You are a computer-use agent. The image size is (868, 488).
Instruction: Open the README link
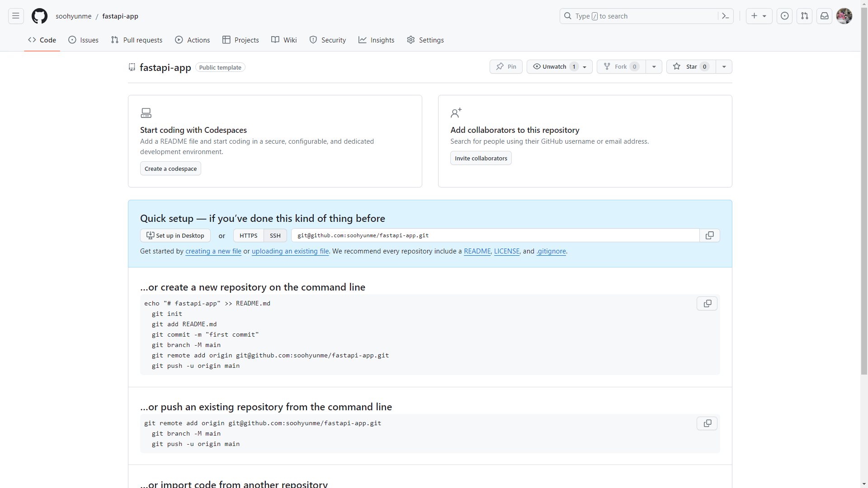pyautogui.click(x=477, y=251)
